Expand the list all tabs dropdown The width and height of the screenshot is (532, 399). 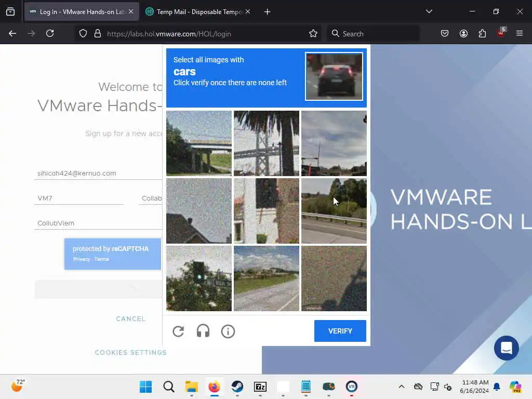tap(429, 11)
